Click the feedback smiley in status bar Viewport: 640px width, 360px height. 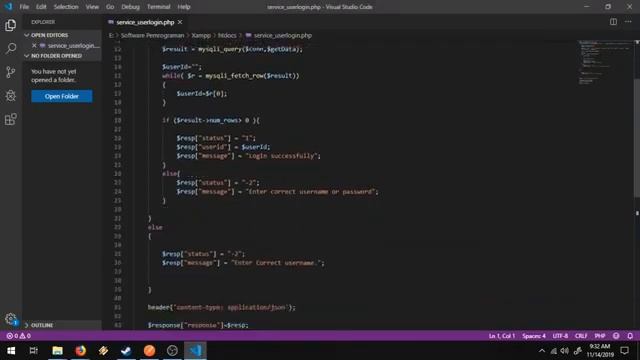(616, 336)
